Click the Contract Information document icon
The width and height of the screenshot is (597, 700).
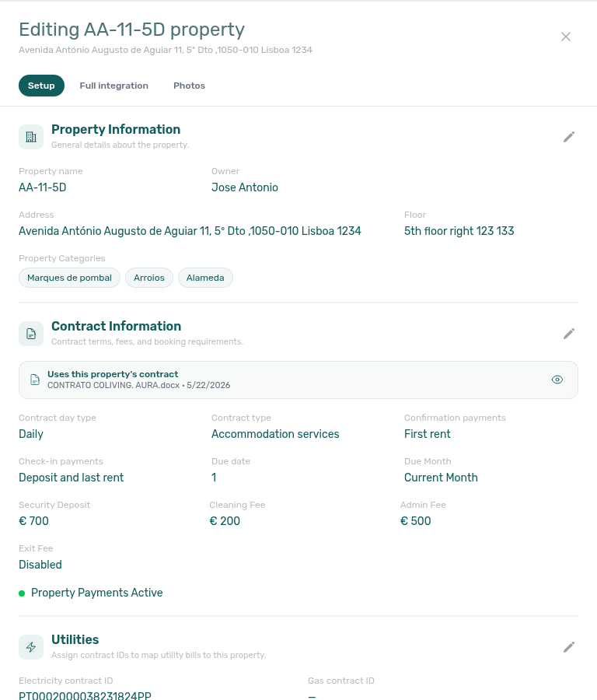point(31,334)
